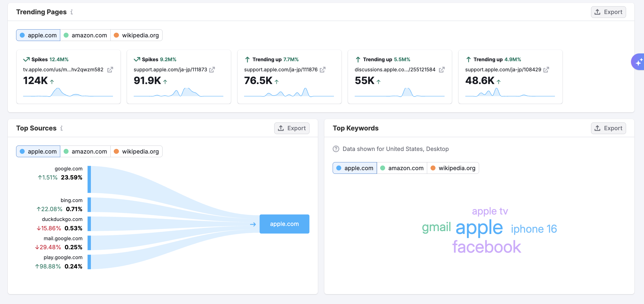Export the Top Sources data
The image size is (644, 304).
[x=292, y=128]
